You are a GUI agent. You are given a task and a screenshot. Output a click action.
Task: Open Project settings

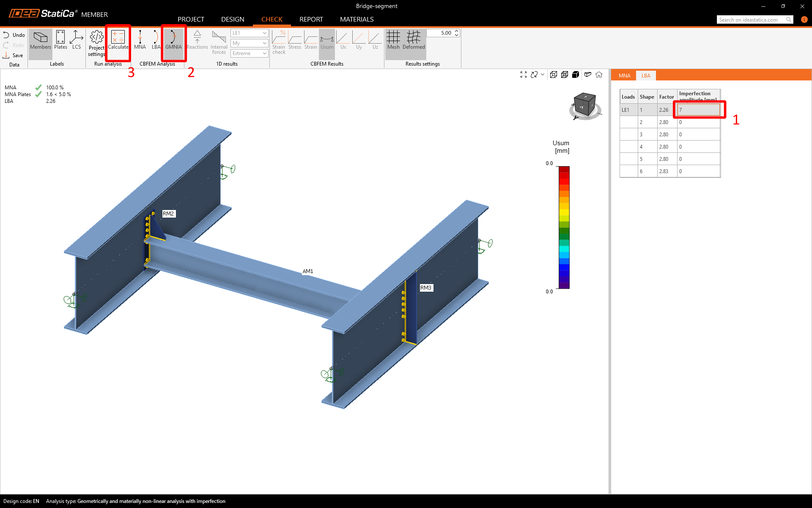96,43
